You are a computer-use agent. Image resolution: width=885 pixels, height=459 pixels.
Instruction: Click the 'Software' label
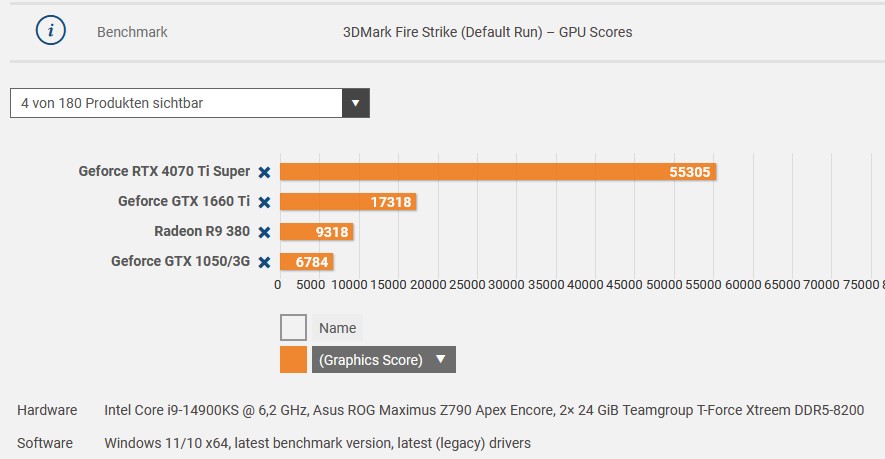point(45,443)
